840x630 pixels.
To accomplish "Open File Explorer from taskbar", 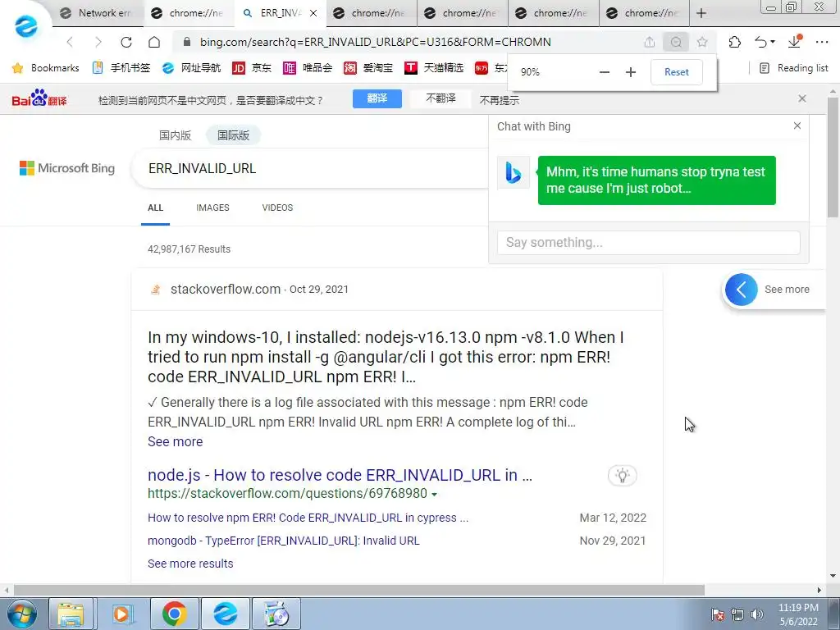I will tap(71, 614).
